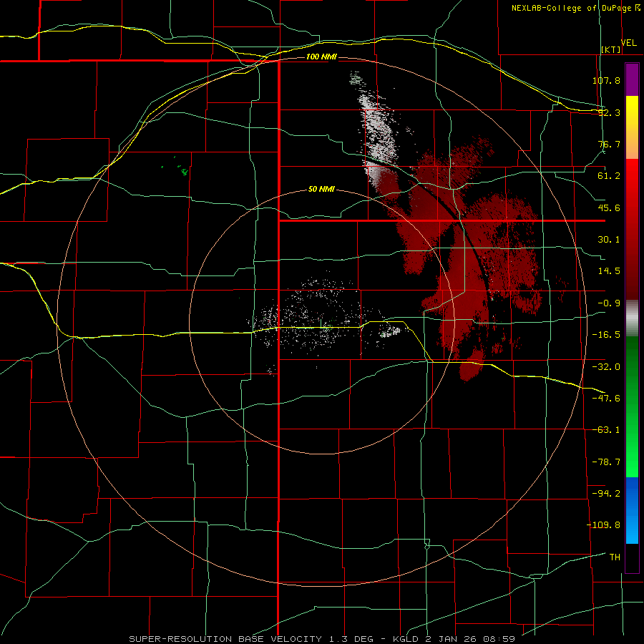The image size is (644, 644).
Task: Select the 92.3 velocity scale value
Action: click(609, 112)
